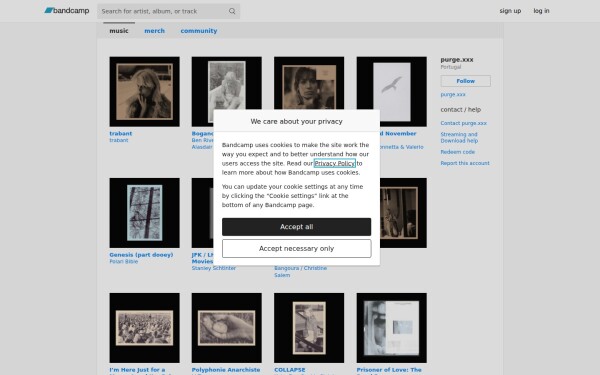Click the purge.xxx artist name heading
The height and width of the screenshot is (375, 600).
457,60
